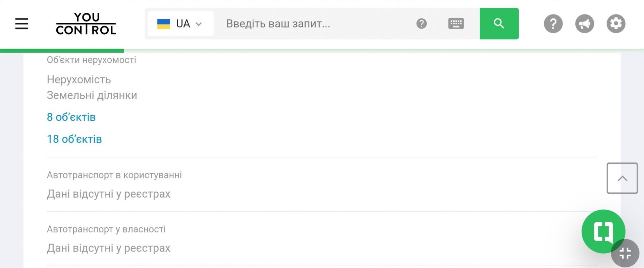This screenshot has width=644, height=268.
Task: Open the "8 об'єктів" link
Action: 71,117
